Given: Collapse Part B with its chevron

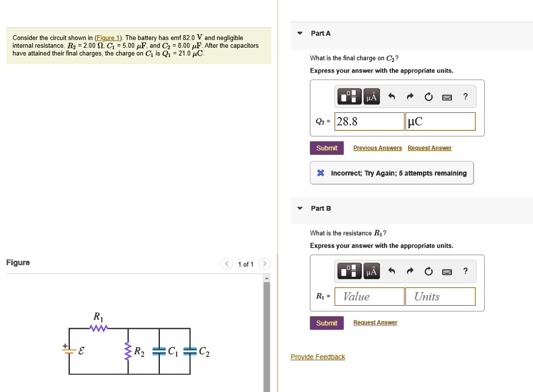Looking at the screenshot, I should pyautogui.click(x=299, y=207).
